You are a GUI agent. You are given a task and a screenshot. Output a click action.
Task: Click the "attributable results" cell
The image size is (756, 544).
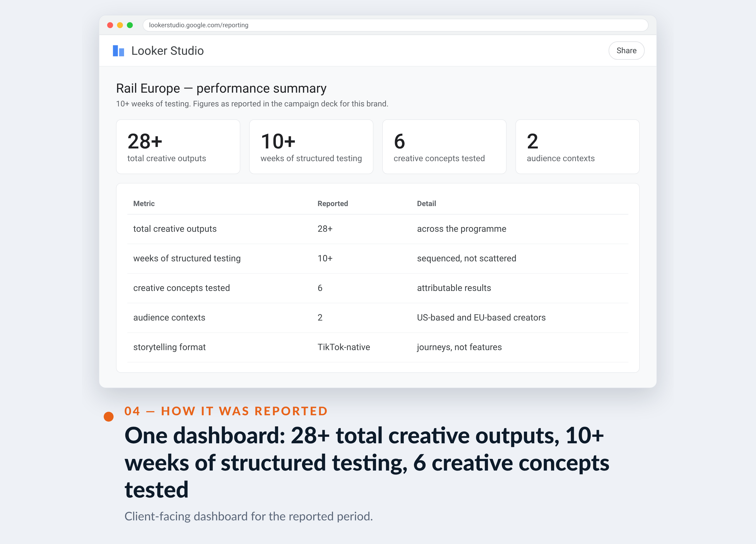click(x=454, y=288)
